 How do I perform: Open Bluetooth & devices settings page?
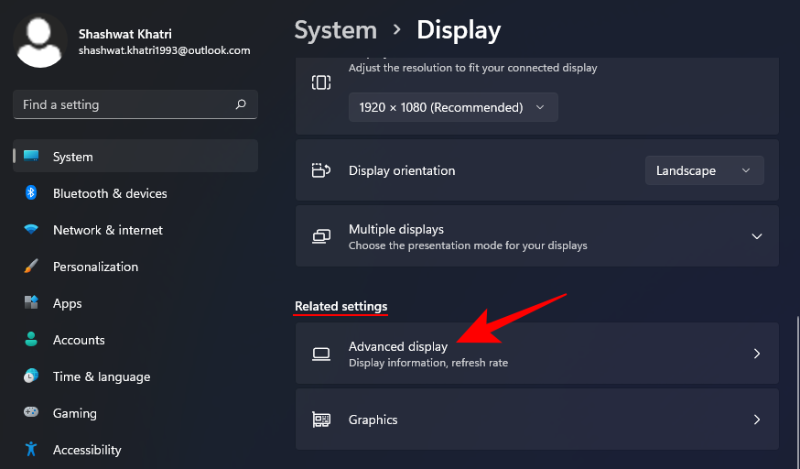click(x=110, y=193)
